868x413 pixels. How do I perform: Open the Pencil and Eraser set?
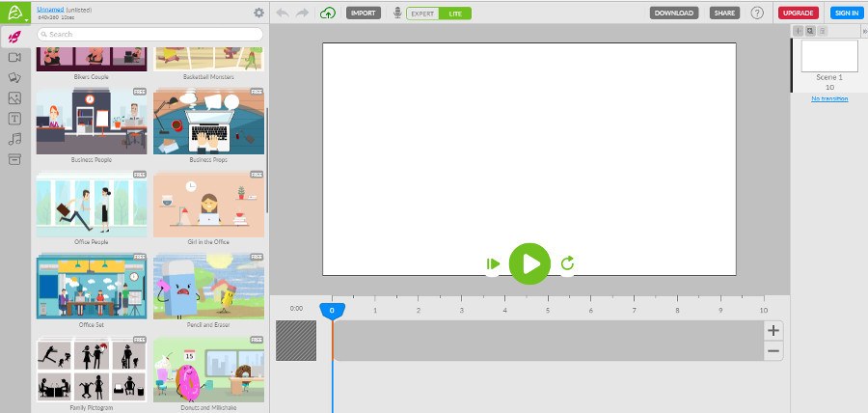[x=208, y=287]
